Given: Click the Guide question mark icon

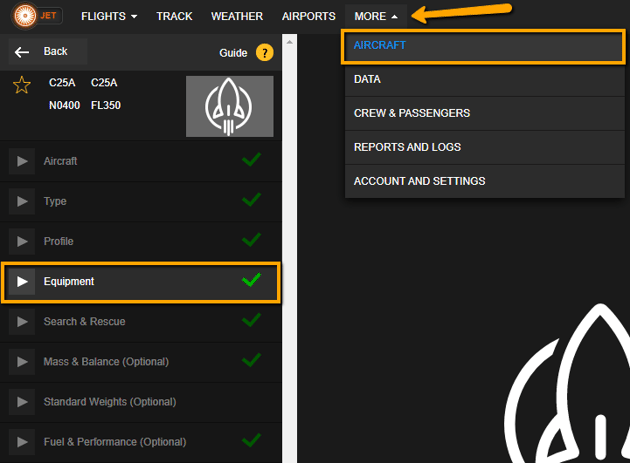Looking at the screenshot, I should (x=264, y=53).
